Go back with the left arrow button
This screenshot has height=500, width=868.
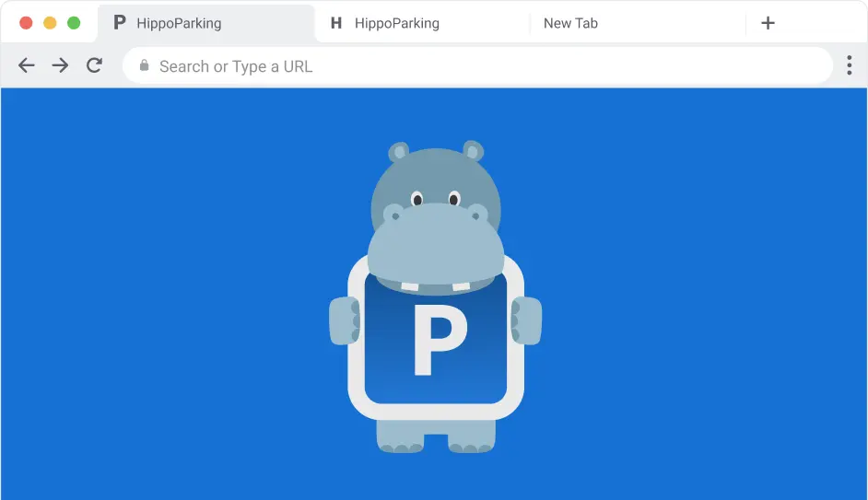coord(27,65)
